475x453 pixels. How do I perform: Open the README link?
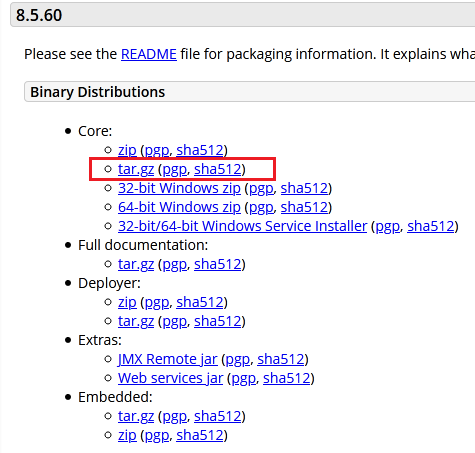pyautogui.click(x=149, y=54)
